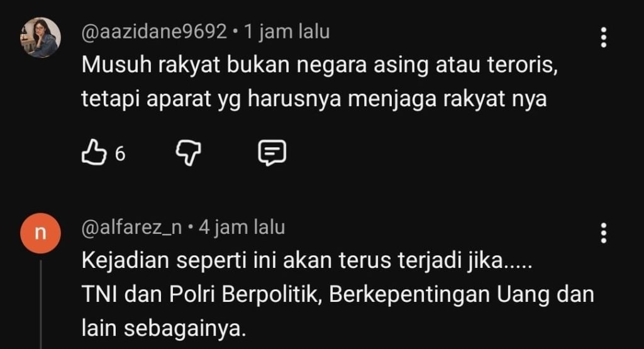Viewport: 644px width, 349px height.
Task: View the profile photo of @aazidane9692
Action: pos(41,37)
